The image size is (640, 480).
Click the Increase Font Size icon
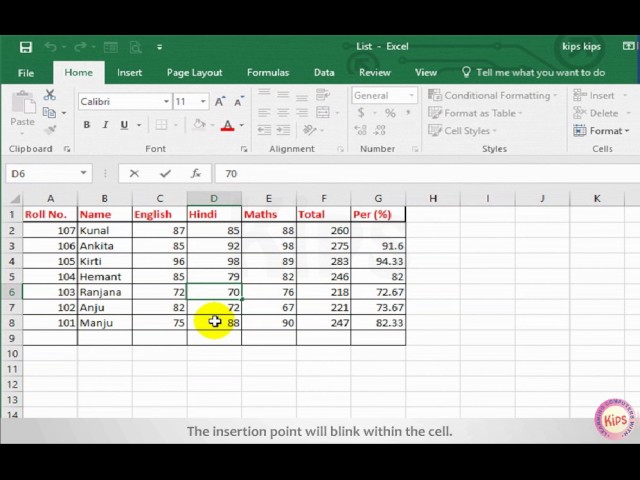coord(220,101)
